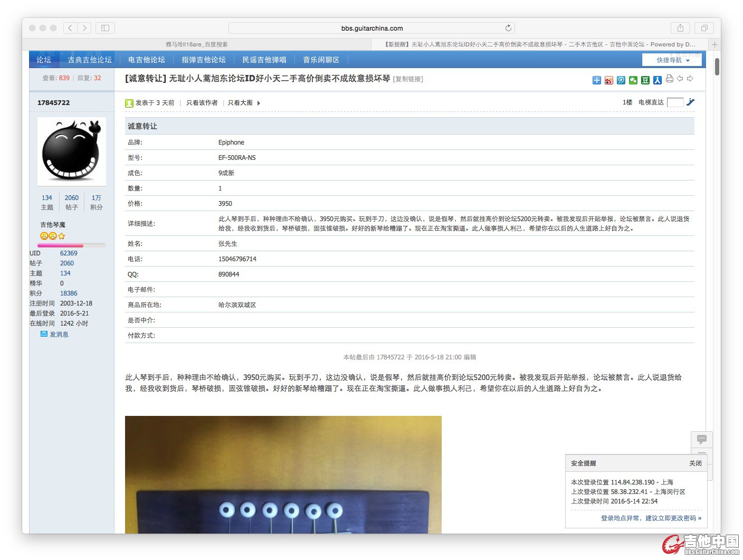Click the user rank progress bar
Screen dimensions: 743x560
[72, 245]
